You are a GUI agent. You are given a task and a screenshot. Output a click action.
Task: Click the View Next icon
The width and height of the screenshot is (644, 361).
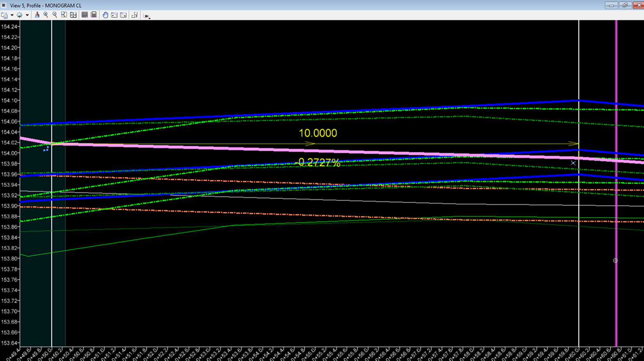pos(123,15)
